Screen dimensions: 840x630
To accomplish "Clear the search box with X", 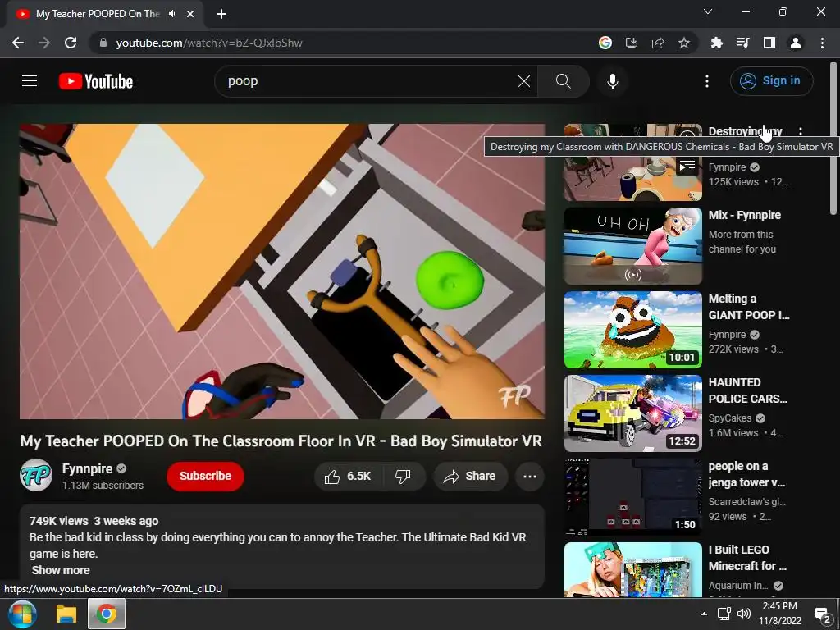I will click(524, 81).
